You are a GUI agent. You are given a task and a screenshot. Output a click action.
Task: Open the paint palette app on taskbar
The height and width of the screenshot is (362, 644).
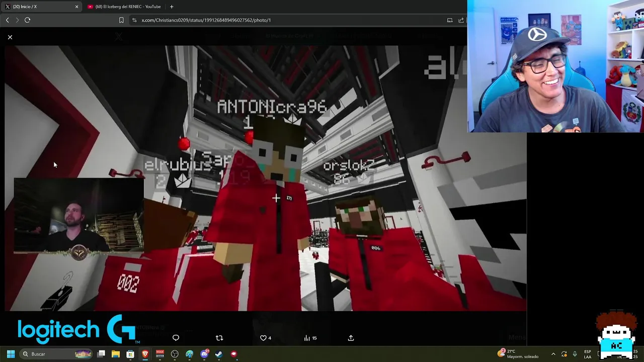189,354
